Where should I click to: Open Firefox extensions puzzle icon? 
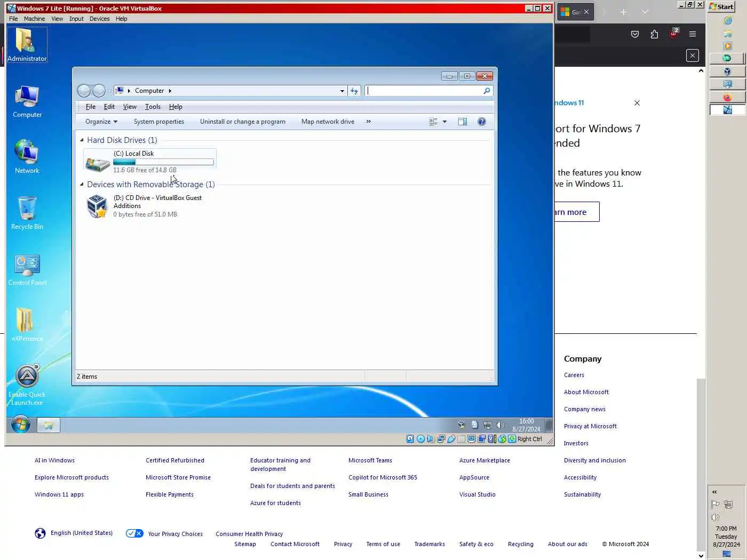click(654, 34)
